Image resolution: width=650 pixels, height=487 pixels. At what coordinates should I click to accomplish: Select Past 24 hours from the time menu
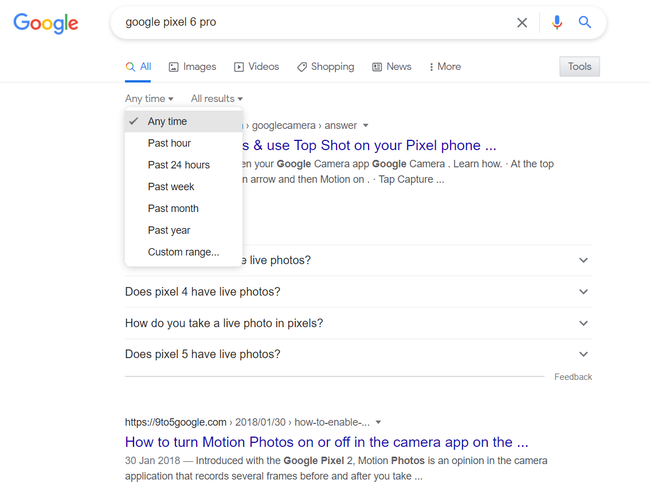point(184,165)
